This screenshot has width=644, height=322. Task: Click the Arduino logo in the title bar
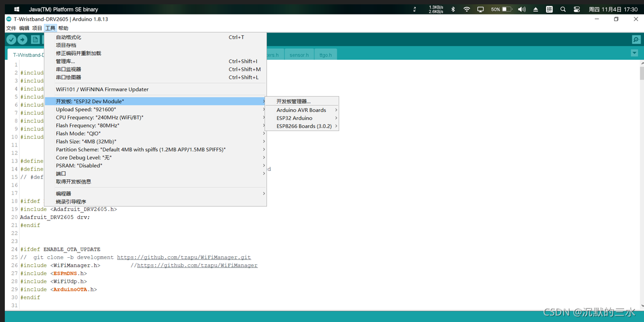9,19
